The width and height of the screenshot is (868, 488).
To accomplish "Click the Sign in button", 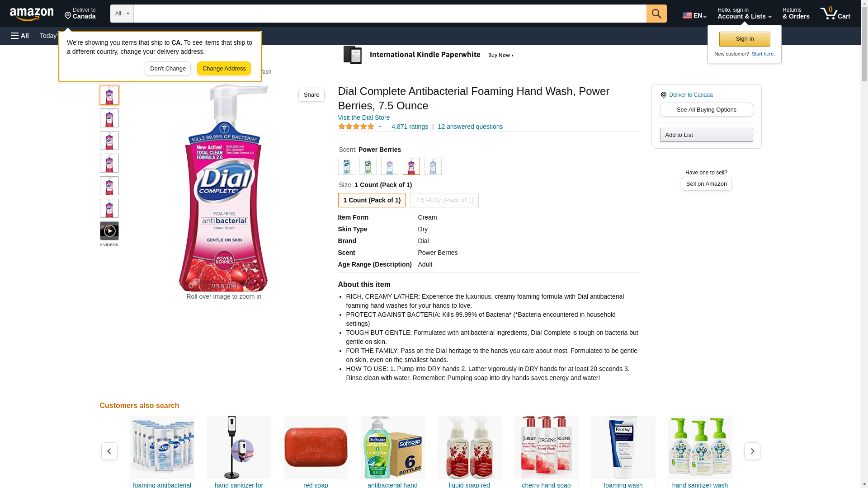I will pyautogui.click(x=745, y=39).
